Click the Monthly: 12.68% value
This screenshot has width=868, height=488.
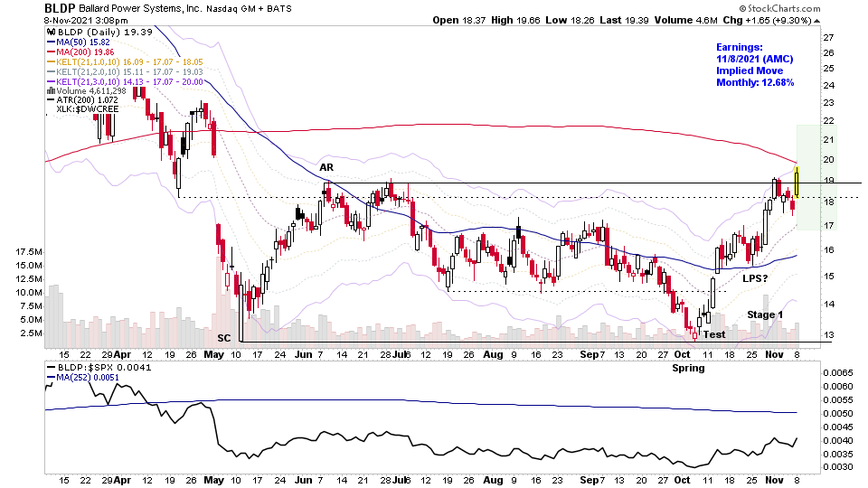click(755, 82)
